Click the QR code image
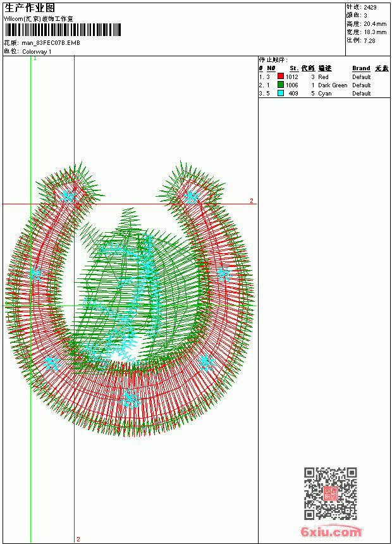 point(331,493)
